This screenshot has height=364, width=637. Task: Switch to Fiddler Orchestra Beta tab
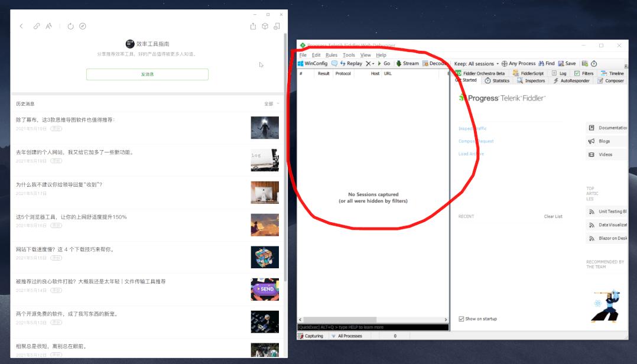pos(480,73)
